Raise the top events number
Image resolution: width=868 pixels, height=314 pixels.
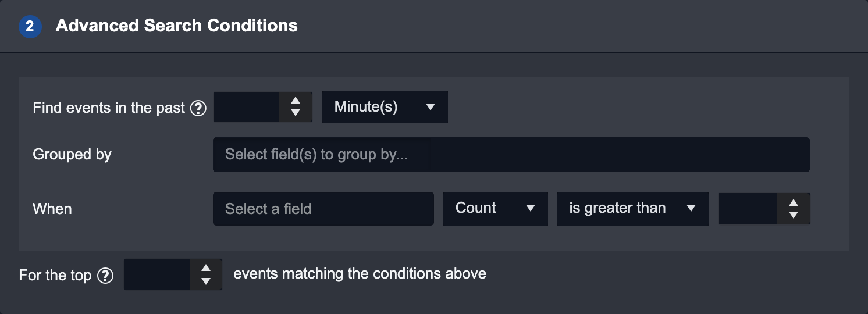pos(205,269)
